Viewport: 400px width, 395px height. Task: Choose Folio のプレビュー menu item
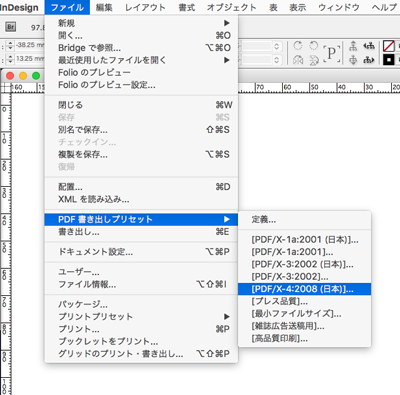click(141, 72)
